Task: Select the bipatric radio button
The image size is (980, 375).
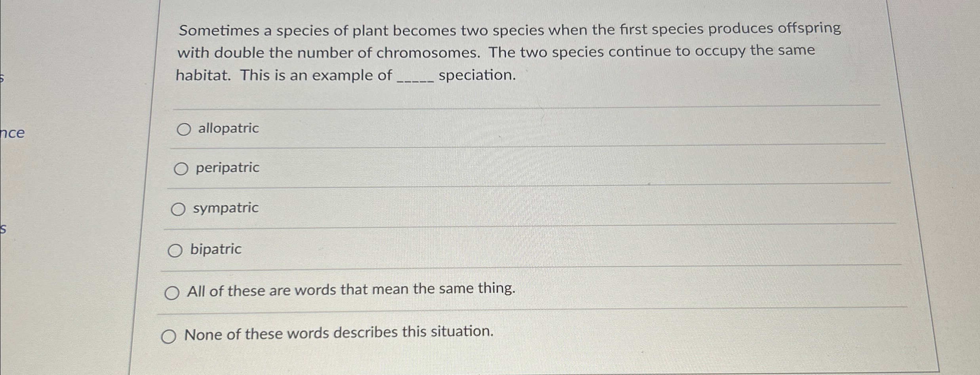Action: 175,250
